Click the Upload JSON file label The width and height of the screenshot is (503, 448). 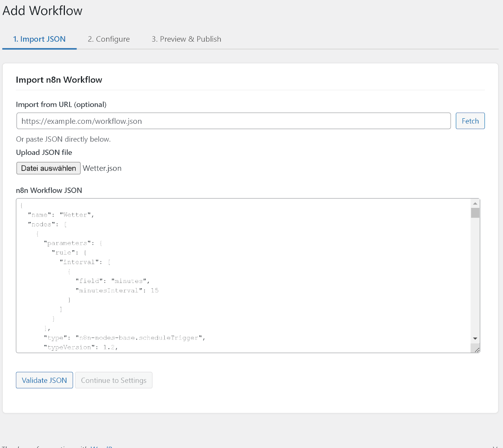(44, 152)
